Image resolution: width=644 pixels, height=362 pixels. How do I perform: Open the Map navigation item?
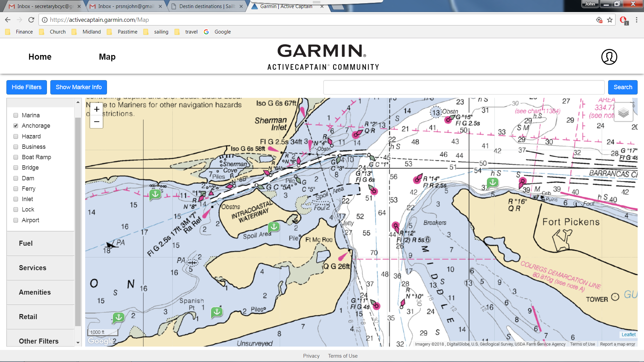107,57
